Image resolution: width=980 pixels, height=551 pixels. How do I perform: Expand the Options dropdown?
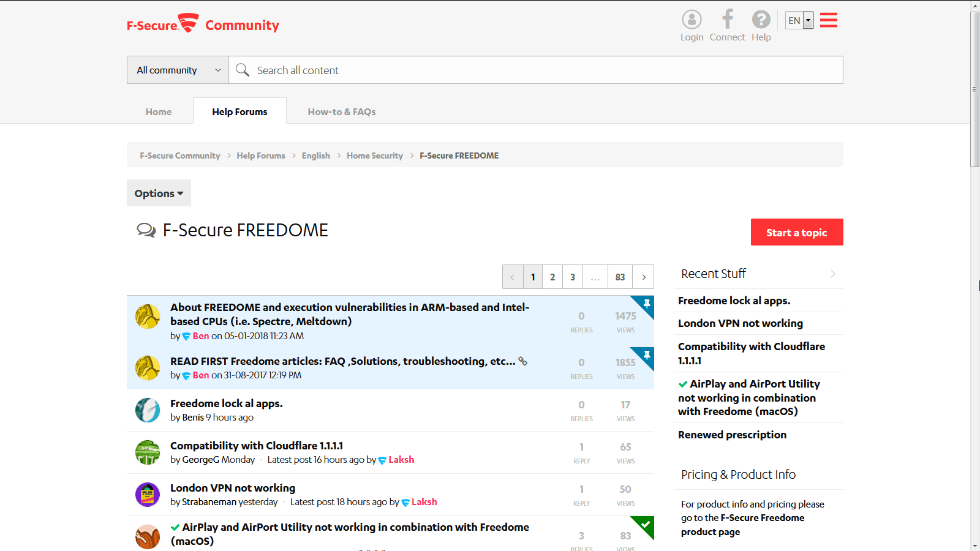(159, 193)
